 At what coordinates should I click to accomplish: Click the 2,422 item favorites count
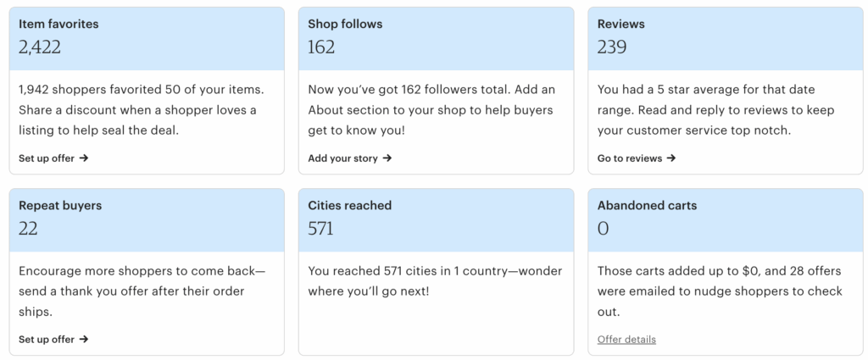[40, 47]
